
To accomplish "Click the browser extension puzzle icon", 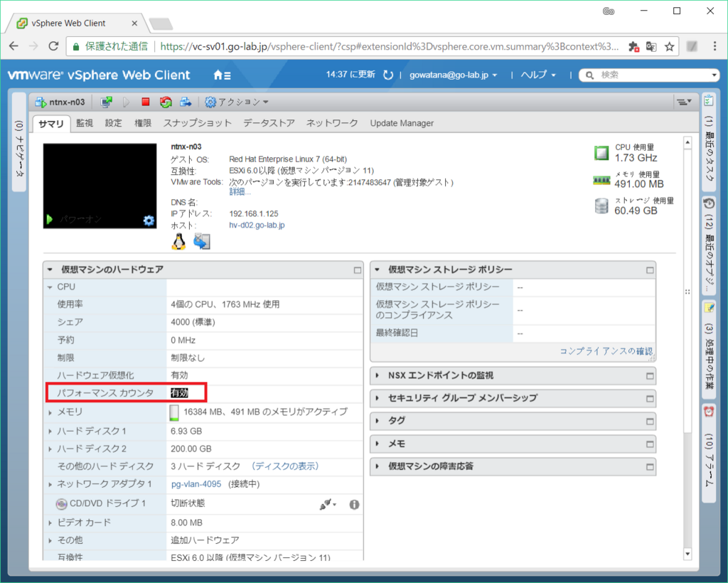I will (x=633, y=46).
